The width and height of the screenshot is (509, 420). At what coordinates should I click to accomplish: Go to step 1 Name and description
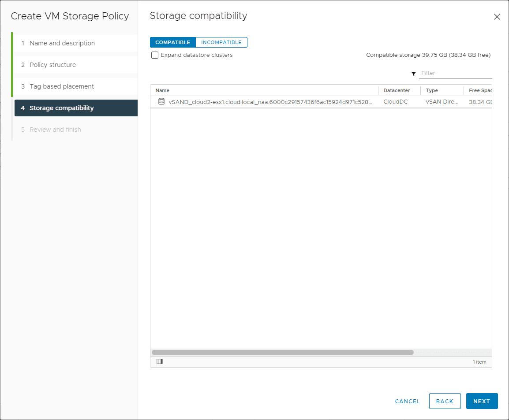tap(62, 43)
